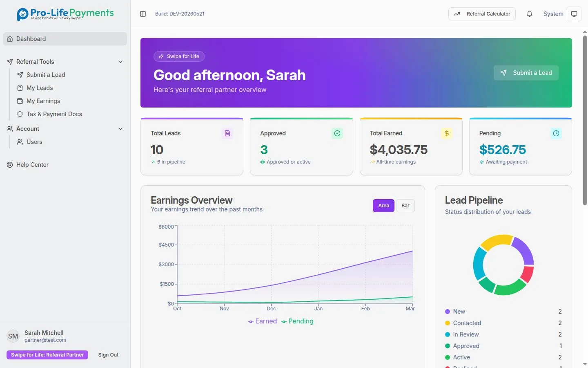Open the Users page
588x368 pixels.
pos(70,142)
